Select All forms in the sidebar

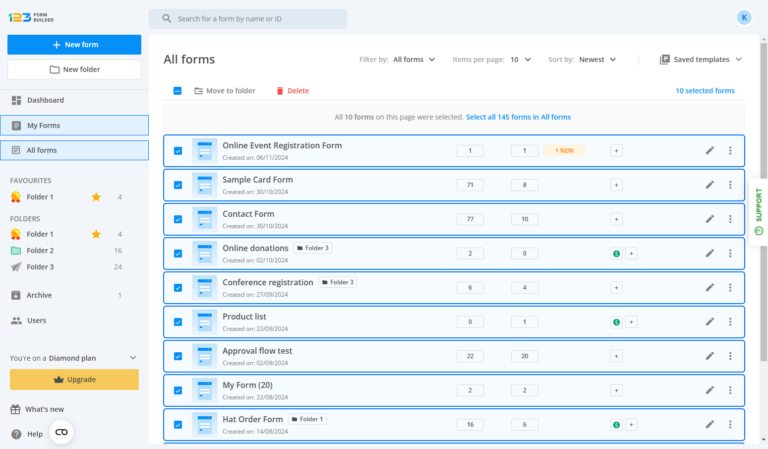click(x=74, y=150)
